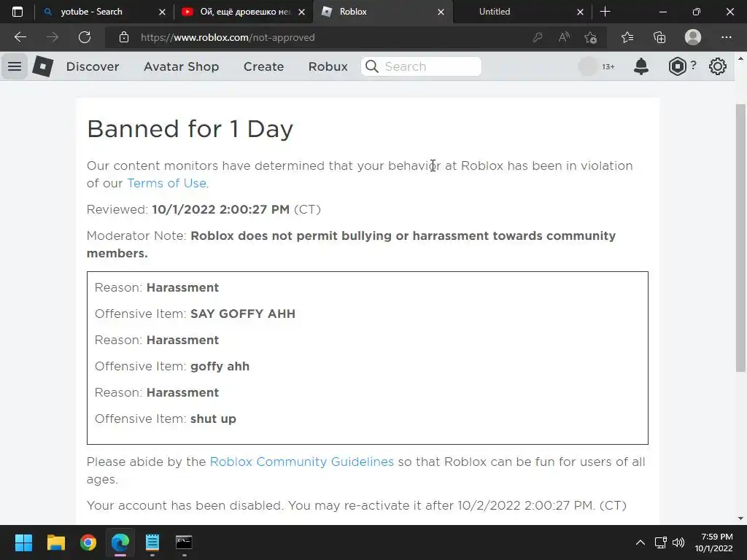Open the Edge tab actions menu icon
The height and width of the screenshot is (560, 747).
[18, 12]
